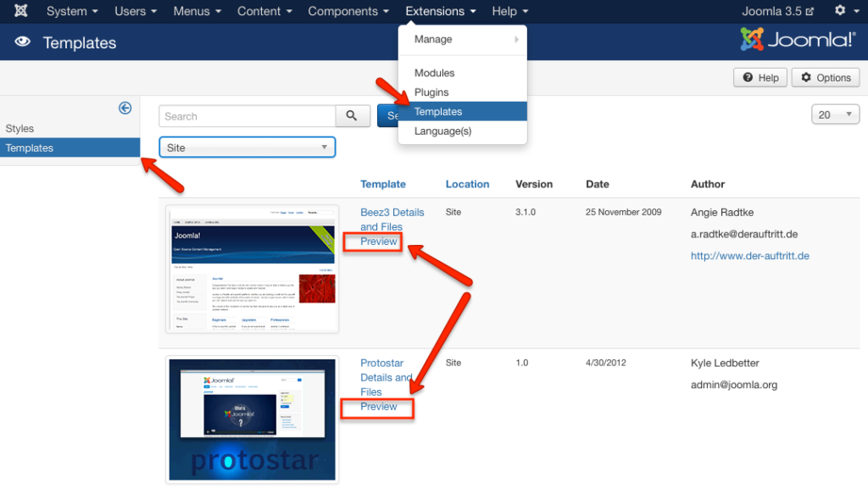Click the Protostar template thumbnail
868x489 pixels.
pos(253,420)
